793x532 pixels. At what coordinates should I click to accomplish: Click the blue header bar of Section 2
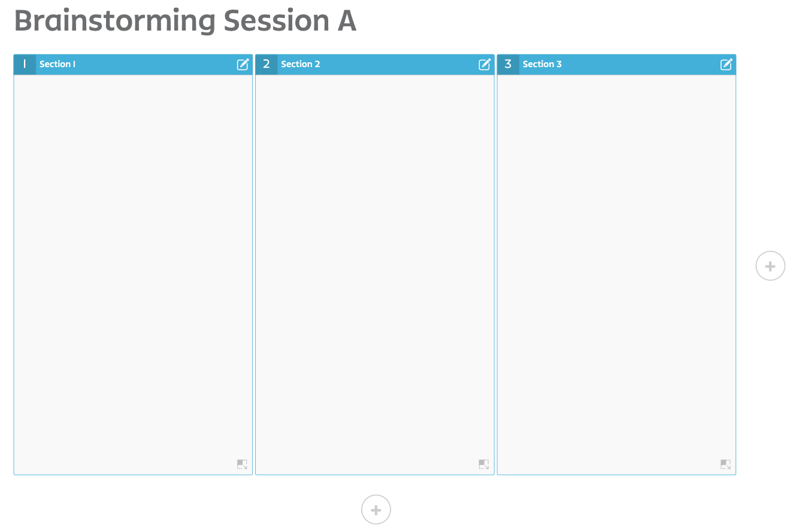pos(375,64)
